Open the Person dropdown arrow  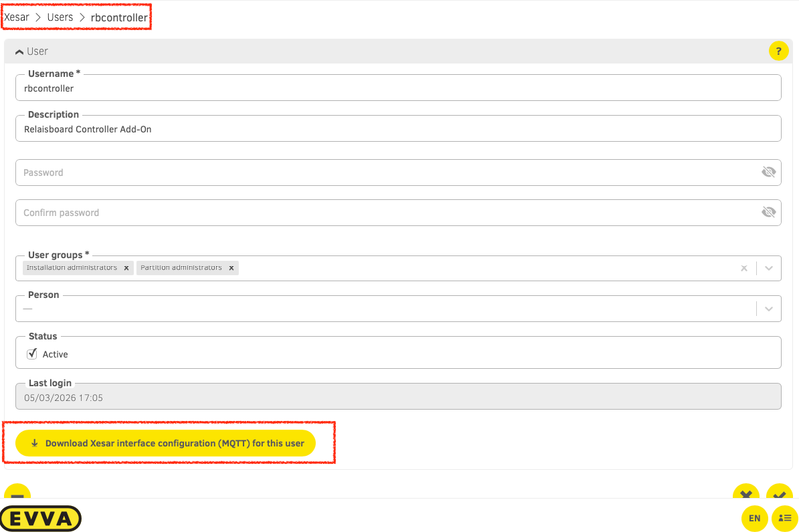pos(769,309)
